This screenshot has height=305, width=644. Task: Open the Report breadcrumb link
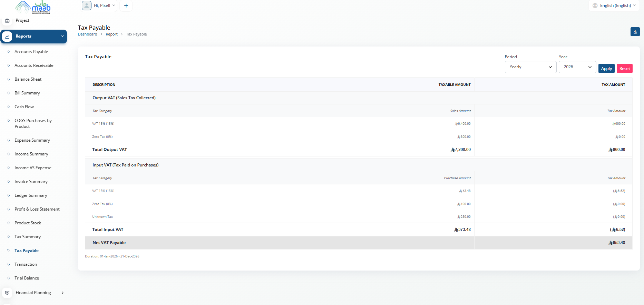pos(112,34)
